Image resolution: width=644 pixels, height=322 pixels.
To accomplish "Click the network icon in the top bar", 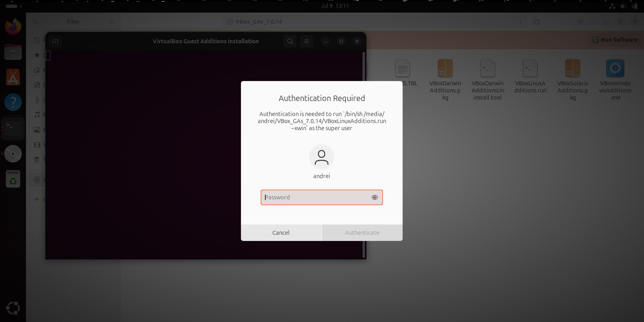I will coord(612,6).
